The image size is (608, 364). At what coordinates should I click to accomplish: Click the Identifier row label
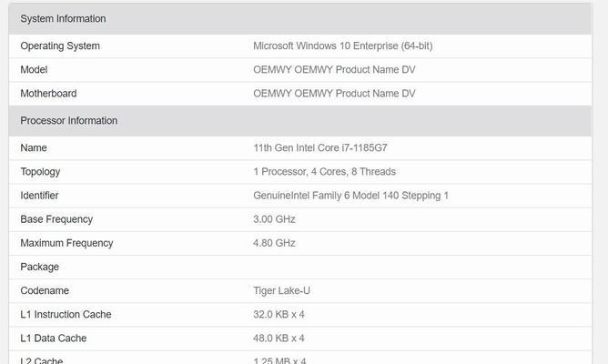click(x=39, y=196)
